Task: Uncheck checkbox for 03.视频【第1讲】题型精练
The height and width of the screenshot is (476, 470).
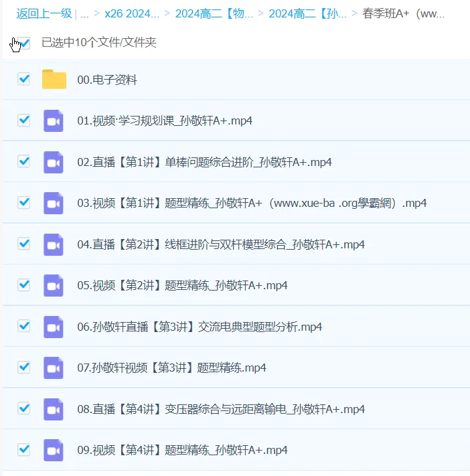Action: 24,202
